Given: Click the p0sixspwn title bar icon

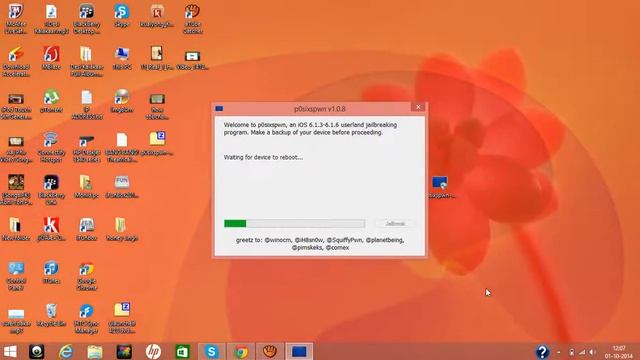Looking at the screenshot, I should (x=219, y=109).
